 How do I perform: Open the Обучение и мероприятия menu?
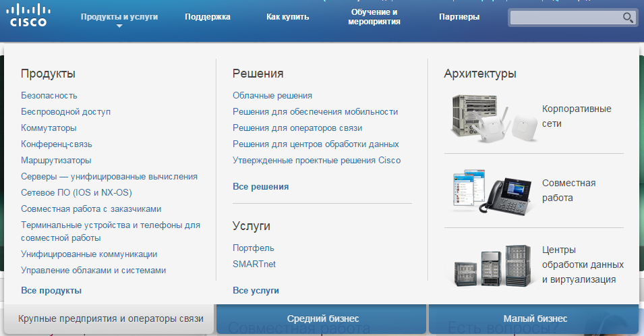coord(374,17)
